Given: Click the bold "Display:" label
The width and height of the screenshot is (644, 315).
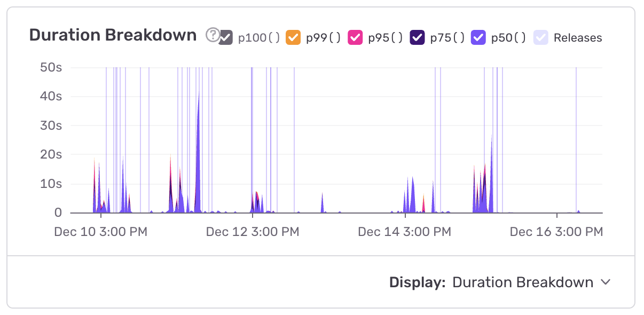Looking at the screenshot, I should 417,282.
